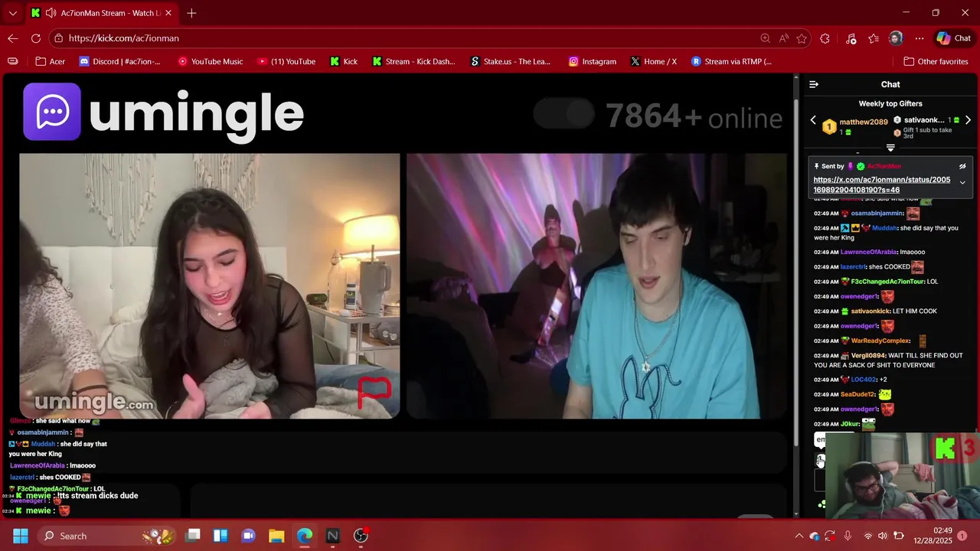Open the Home / X bookmark
Image resolution: width=980 pixels, height=551 pixels.
[x=653, y=61]
